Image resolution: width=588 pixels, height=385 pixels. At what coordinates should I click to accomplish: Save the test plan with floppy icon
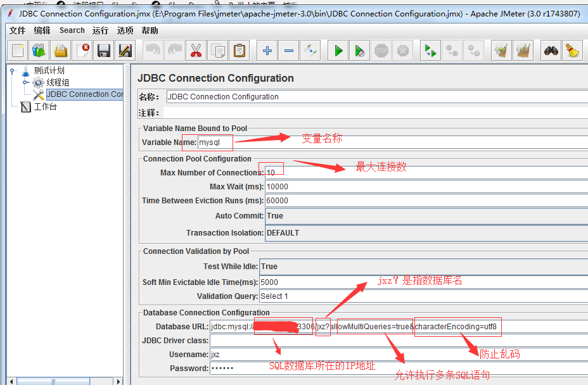[x=104, y=51]
